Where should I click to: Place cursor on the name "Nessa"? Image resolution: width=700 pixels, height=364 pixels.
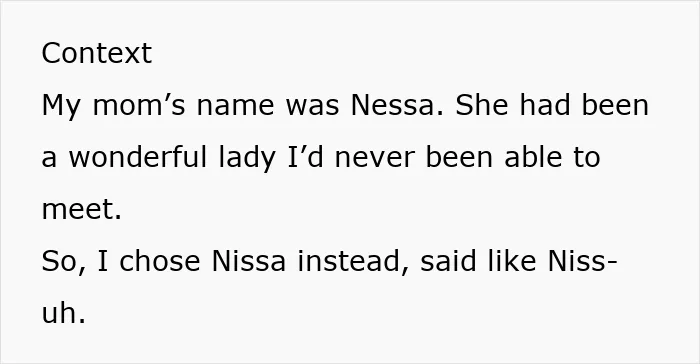pyautogui.click(x=397, y=105)
